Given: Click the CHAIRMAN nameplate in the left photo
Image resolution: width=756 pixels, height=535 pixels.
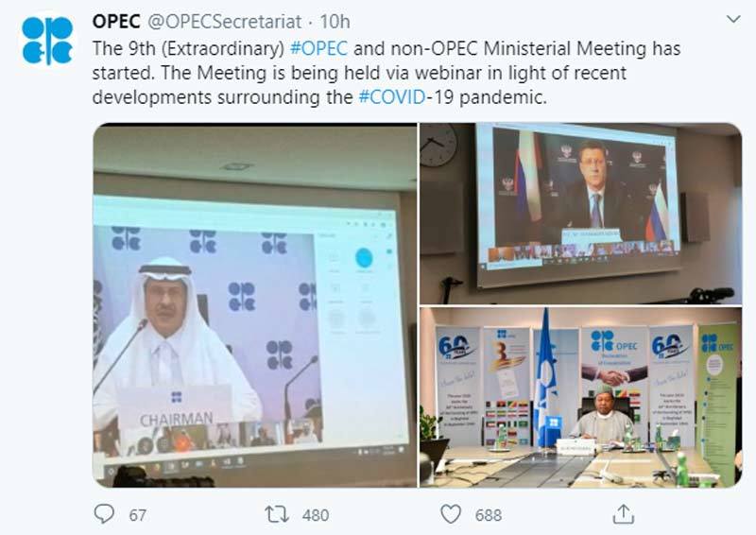Looking at the screenshot, I should 176,418.
